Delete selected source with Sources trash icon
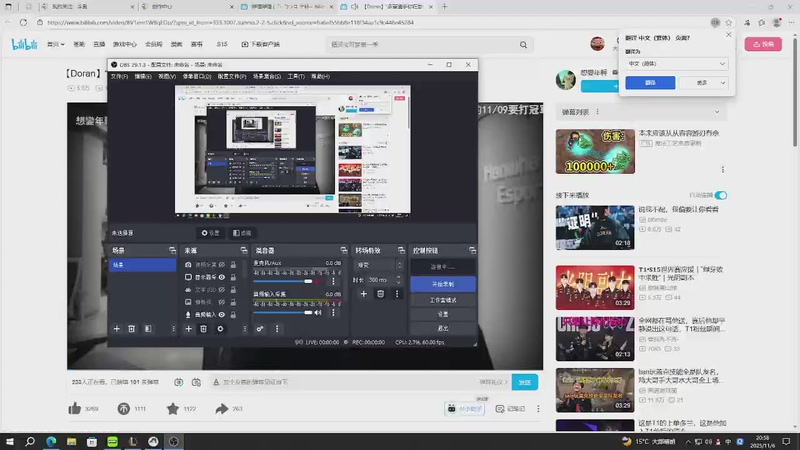 (204, 329)
